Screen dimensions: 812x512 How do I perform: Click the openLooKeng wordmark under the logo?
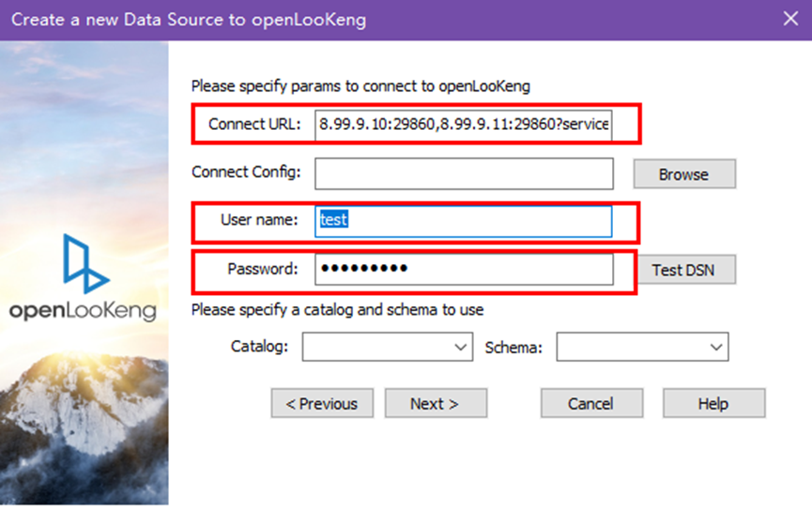click(83, 310)
